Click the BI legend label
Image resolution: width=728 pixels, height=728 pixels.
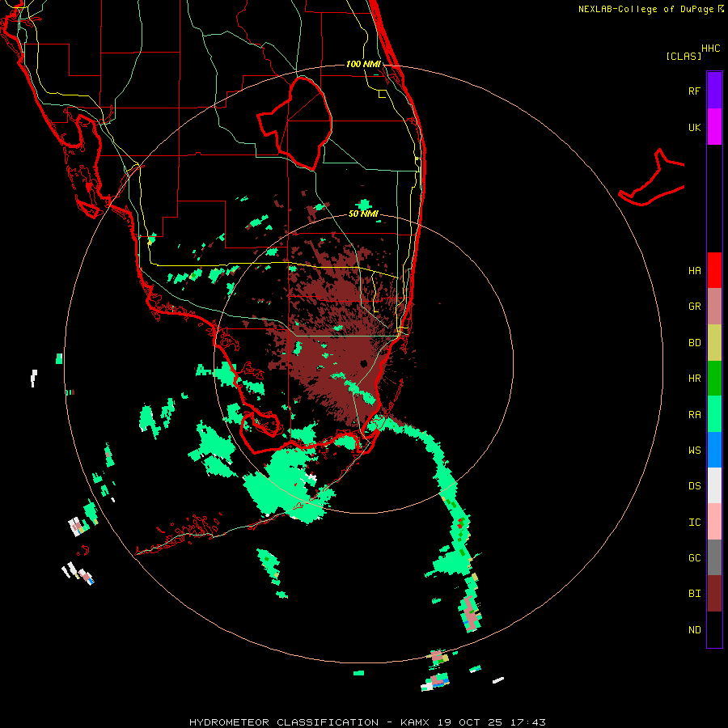[x=694, y=594]
